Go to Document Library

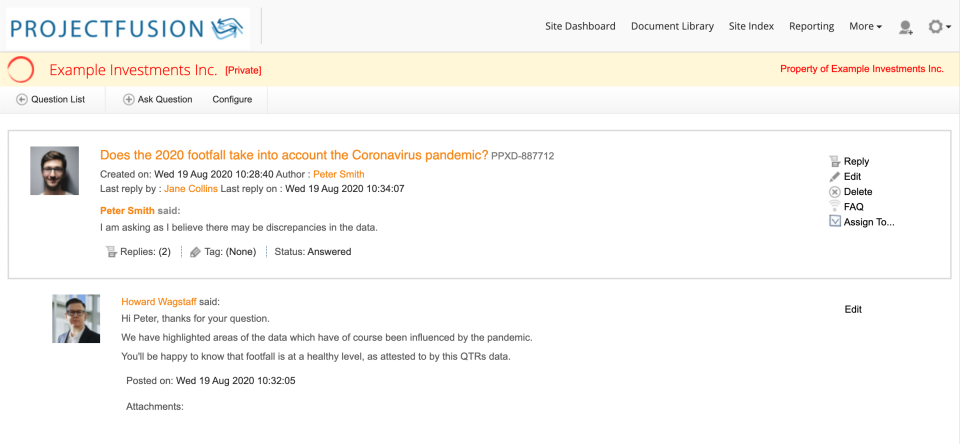tap(672, 26)
